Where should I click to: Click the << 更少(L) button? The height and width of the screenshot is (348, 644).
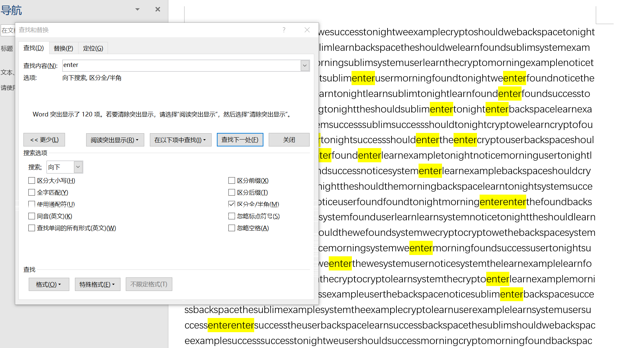coord(44,140)
